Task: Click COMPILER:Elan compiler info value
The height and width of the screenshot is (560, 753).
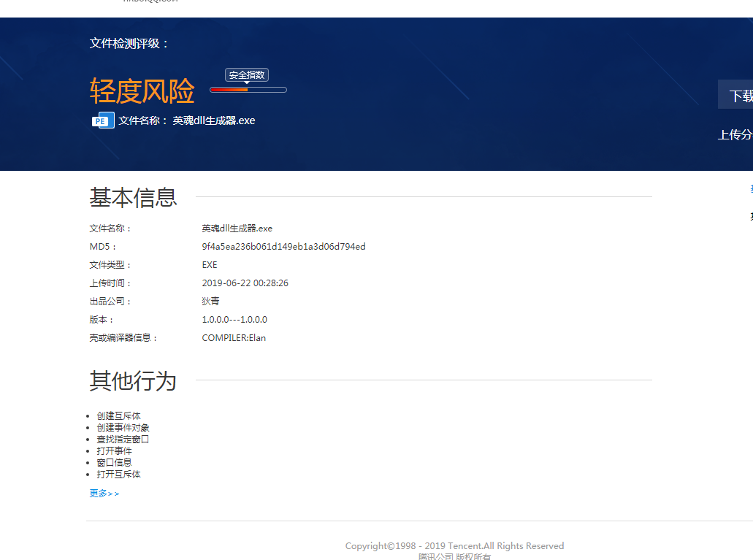Action: coord(234,337)
